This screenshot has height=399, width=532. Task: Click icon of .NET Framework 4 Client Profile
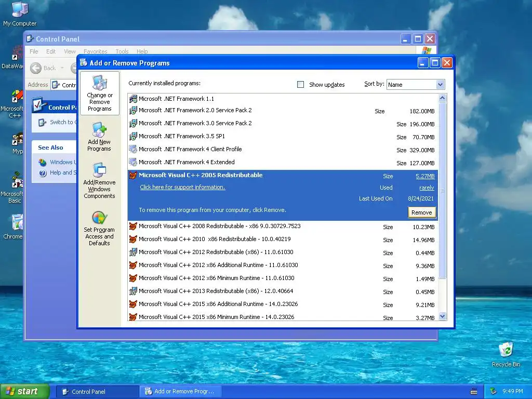[133, 149]
